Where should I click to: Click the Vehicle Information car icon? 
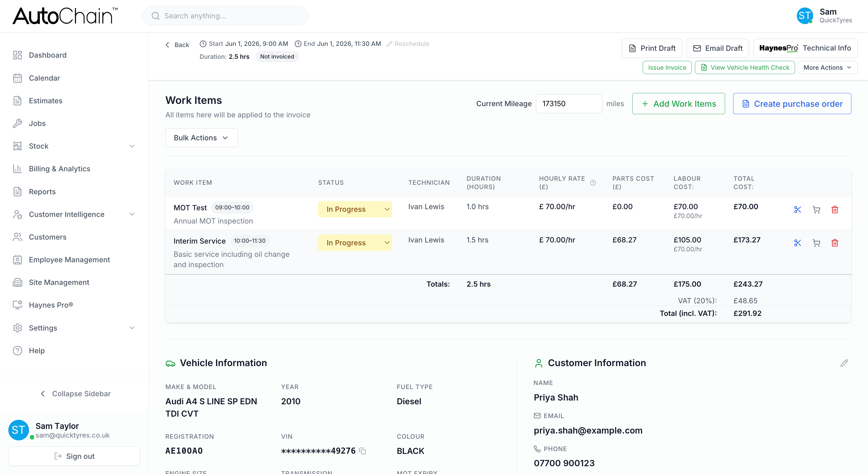(170, 363)
